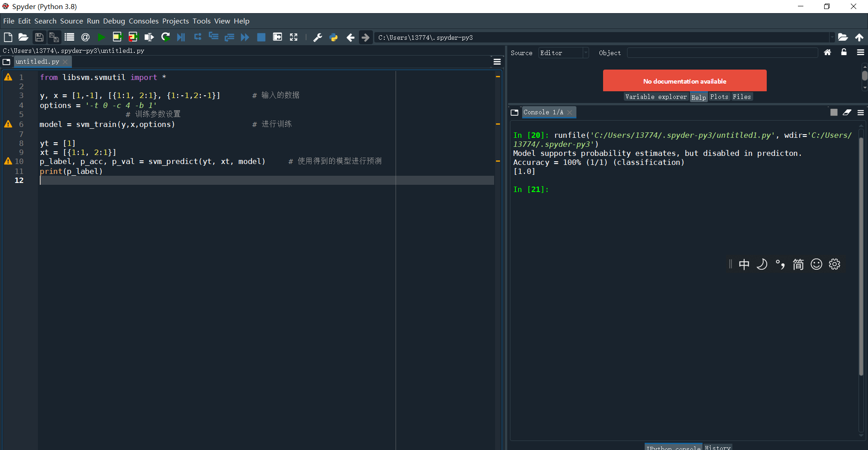Stop debugging with blue square
The width and height of the screenshot is (868, 450).
[x=261, y=37]
